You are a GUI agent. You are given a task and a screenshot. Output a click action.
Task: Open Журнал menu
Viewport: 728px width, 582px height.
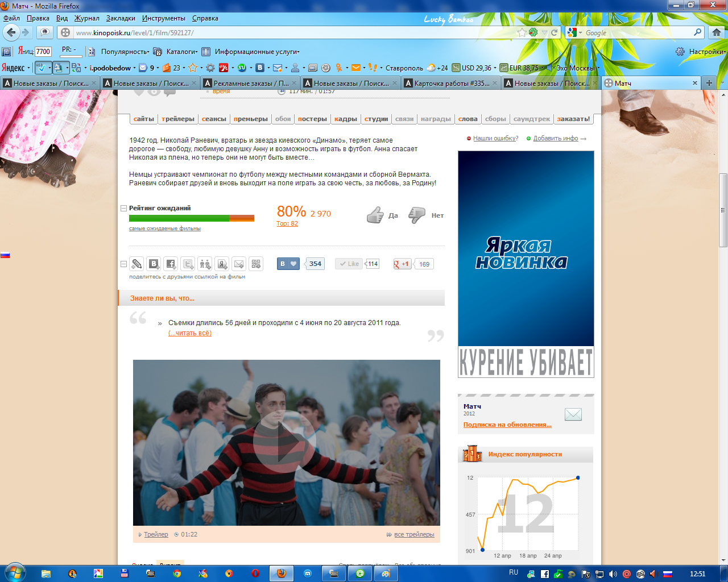(86, 18)
